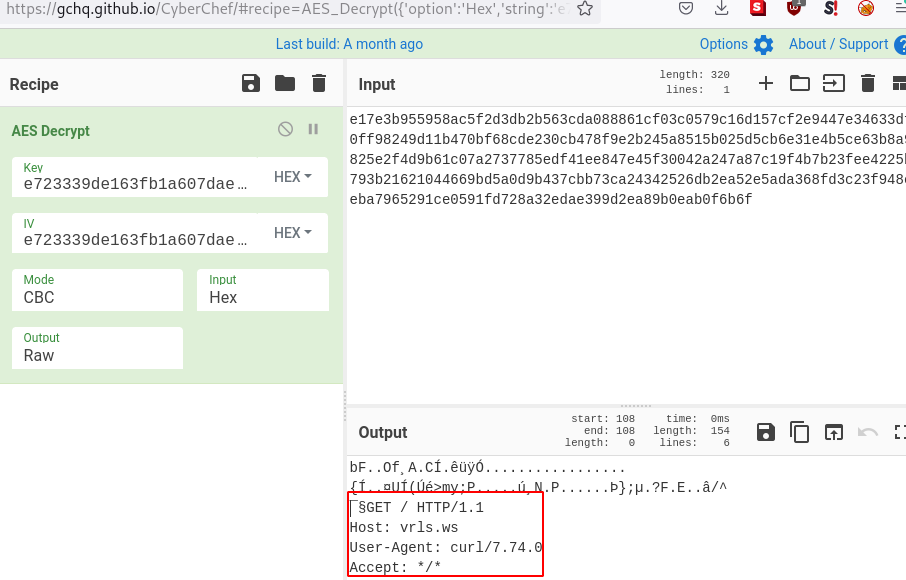
Task: Copy raw output to clipboard
Action: 800,432
